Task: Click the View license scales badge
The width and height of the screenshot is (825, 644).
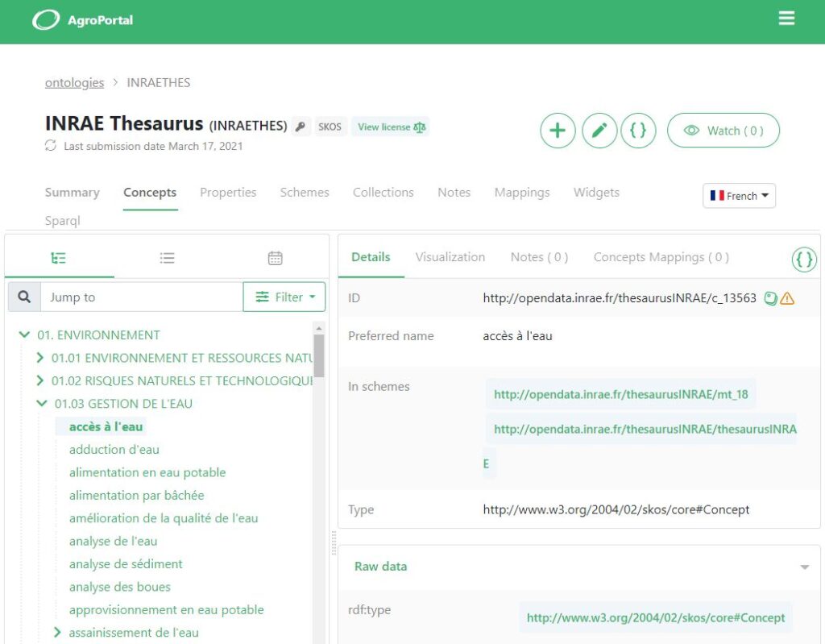Action: (x=392, y=127)
